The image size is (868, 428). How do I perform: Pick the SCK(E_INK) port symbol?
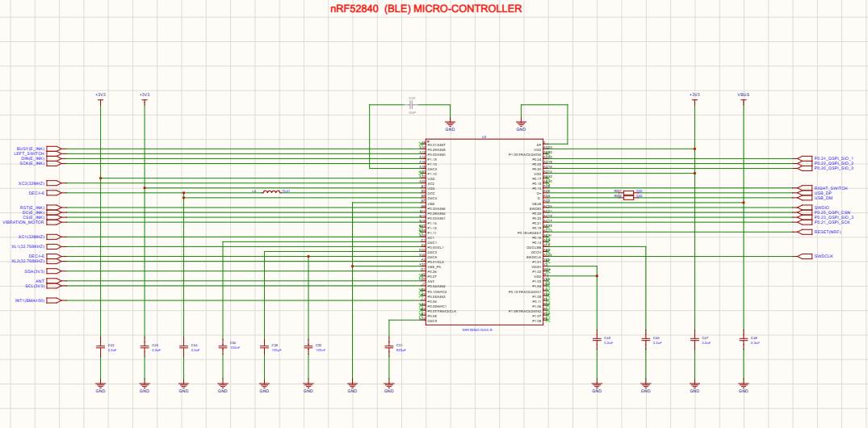[x=54, y=164]
